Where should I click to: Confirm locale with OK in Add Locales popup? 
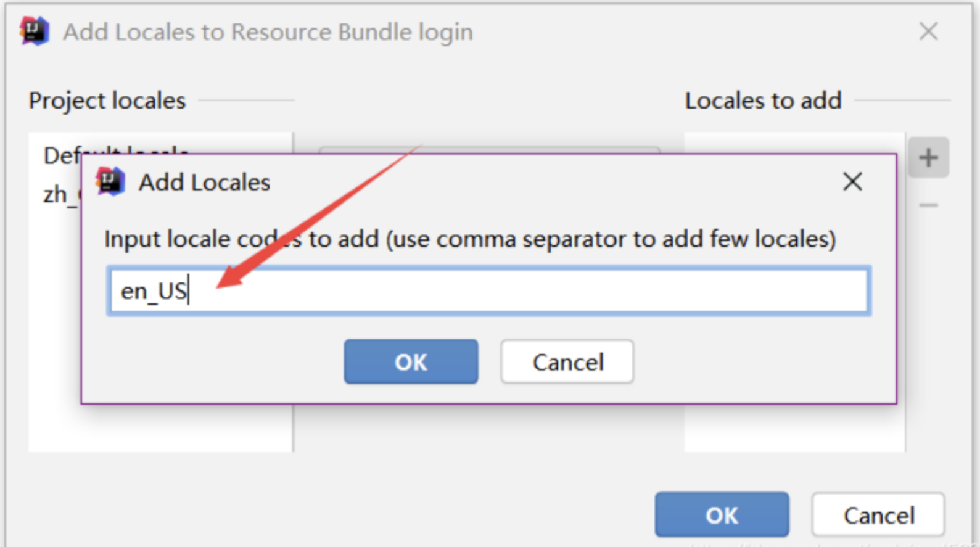(411, 361)
